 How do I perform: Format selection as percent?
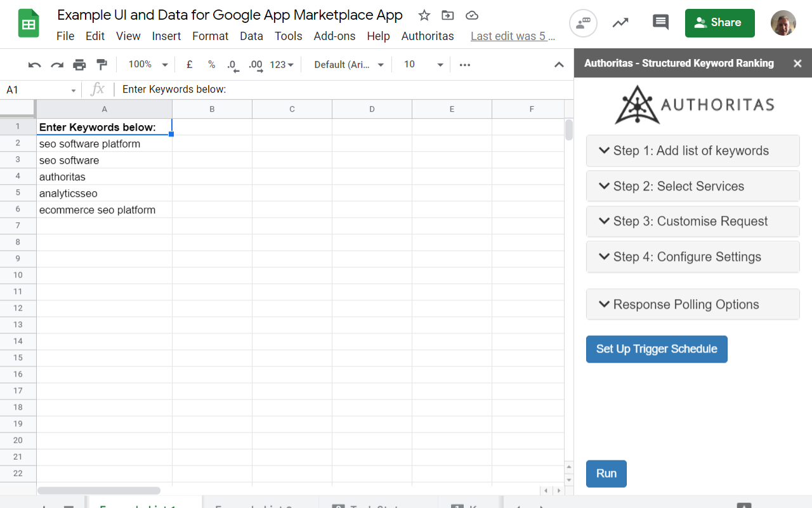coord(212,64)
